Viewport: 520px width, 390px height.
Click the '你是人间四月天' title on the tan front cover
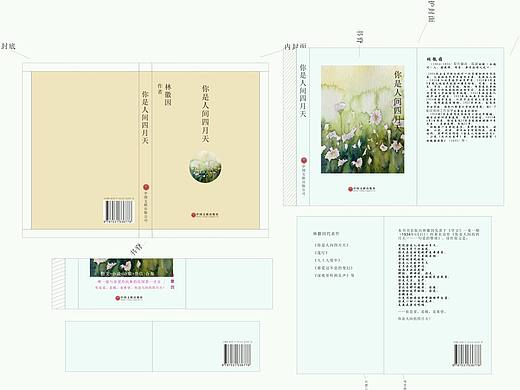pyautogui.click(x=205, y=114)
